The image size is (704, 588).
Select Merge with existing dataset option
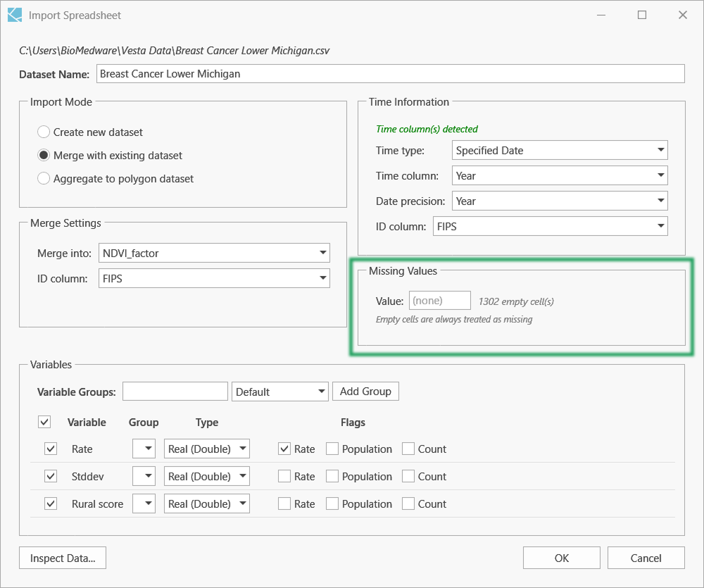click(x=44, y=156)
